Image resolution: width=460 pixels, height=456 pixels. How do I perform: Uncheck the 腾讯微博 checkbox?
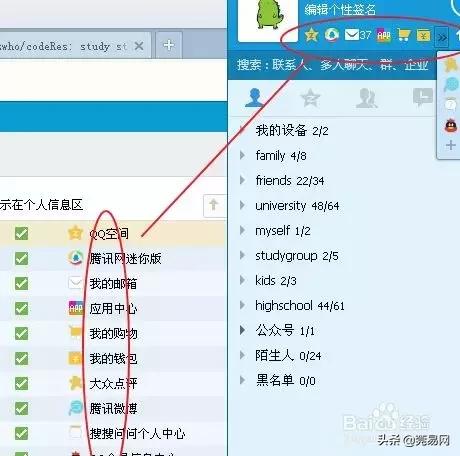(21, 408)
